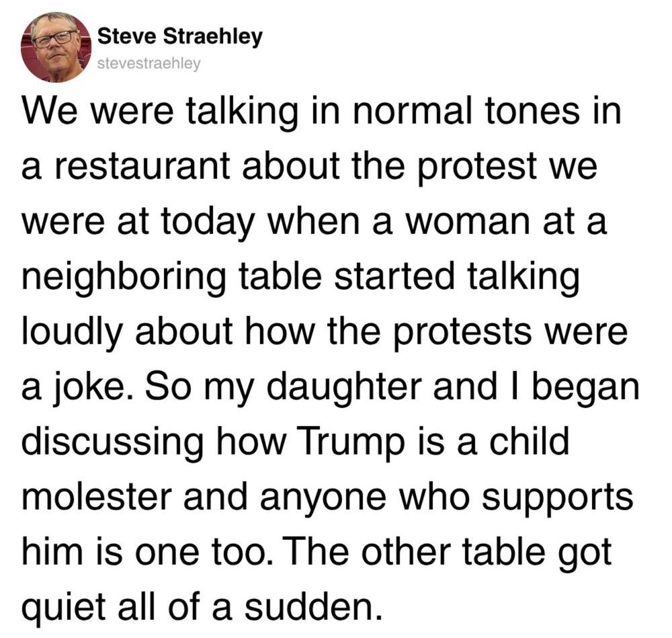The image size is (672, 638).
Task: Open the stevestraehley handle link
Action: (149, 63)
